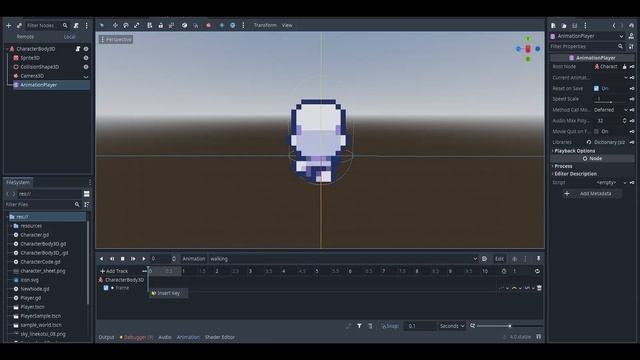Image resolution: width=640 pixels, height=360 pixels.
Task: Click the animation Edit button
Action: pos(499,259)
